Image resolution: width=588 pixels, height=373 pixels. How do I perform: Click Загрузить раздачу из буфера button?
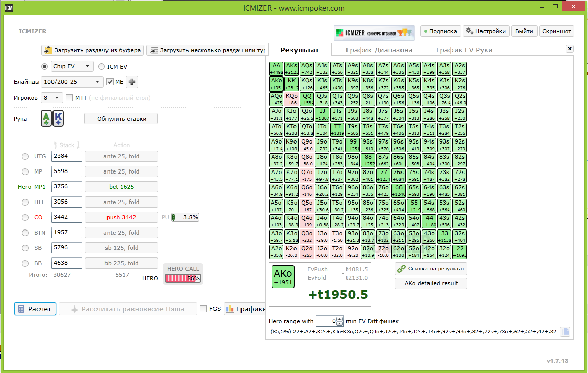[93, 50]
